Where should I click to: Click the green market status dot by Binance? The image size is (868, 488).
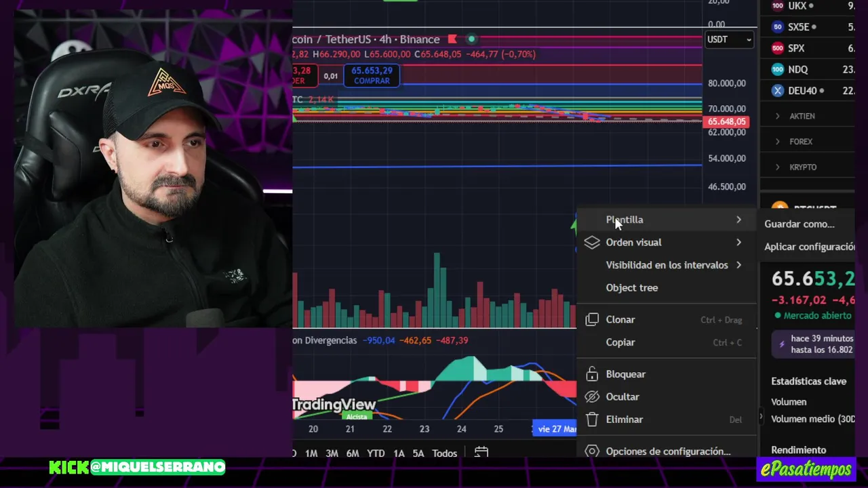[471, 39]
